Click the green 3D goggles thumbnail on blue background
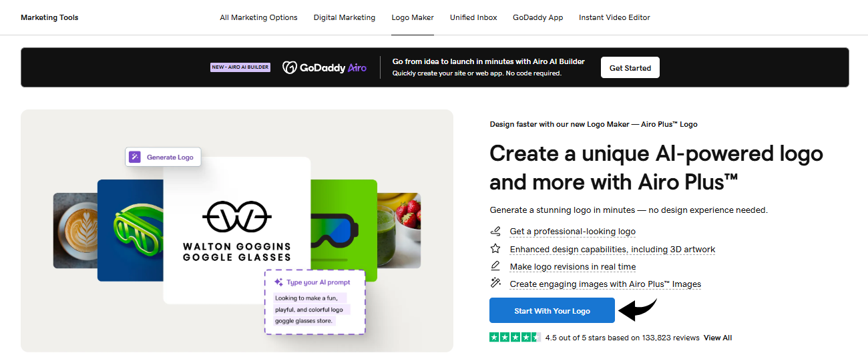 pos(130,230)
